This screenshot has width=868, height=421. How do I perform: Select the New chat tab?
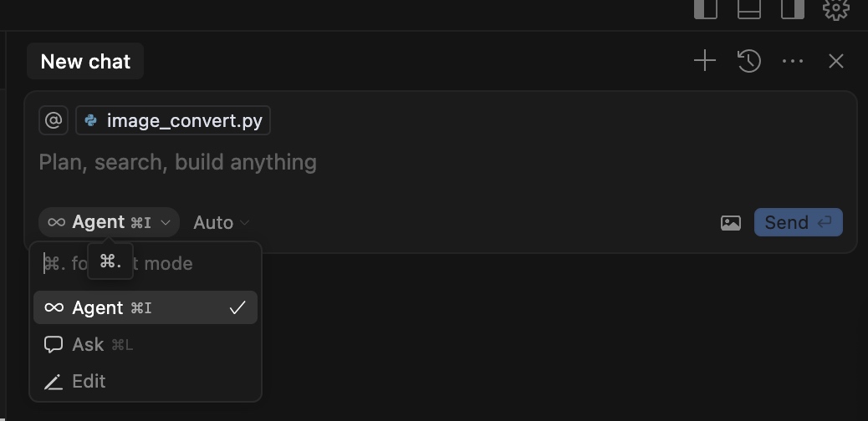85,61
